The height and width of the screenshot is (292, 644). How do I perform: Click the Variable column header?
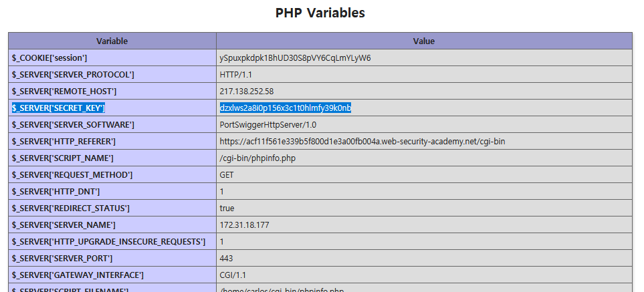[112, 41]
